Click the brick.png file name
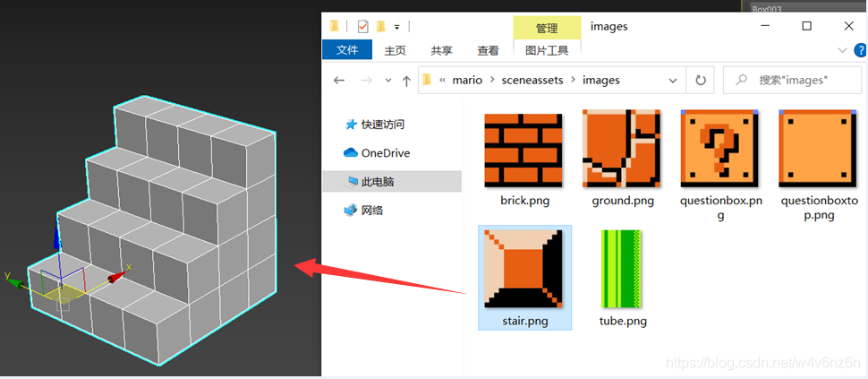The height and width of the screenshot is (379, 868). (x=524, y=201)
